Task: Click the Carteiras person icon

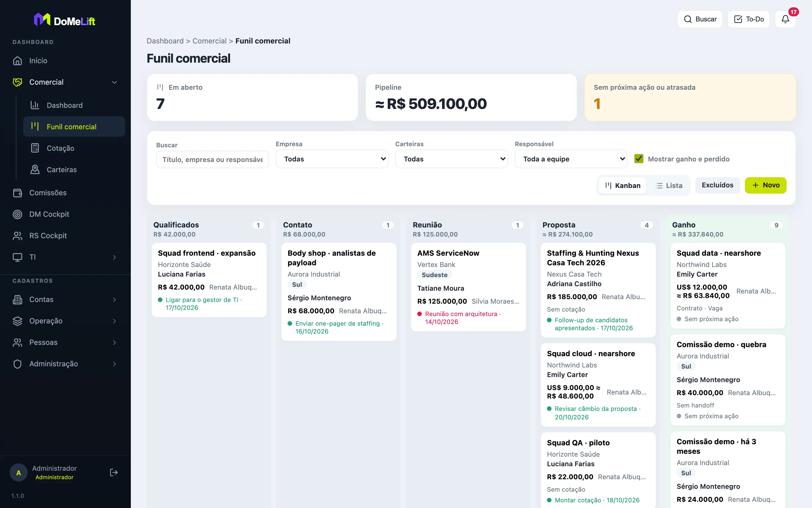Action: 35,170
